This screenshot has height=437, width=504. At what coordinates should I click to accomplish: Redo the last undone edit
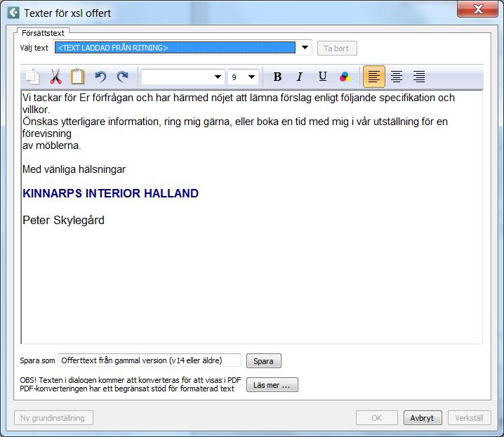[122, 77]
